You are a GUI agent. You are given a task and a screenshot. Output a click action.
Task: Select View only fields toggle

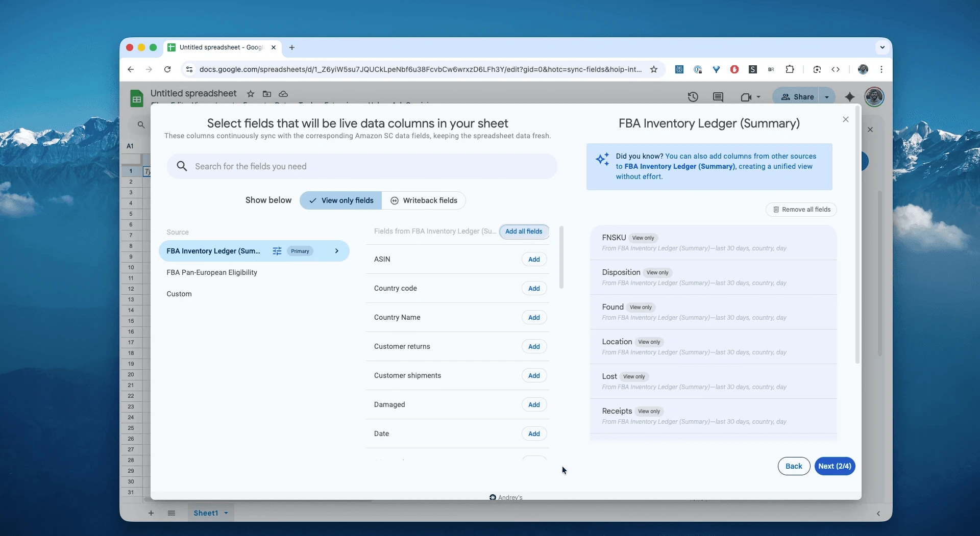coord(341,200)
